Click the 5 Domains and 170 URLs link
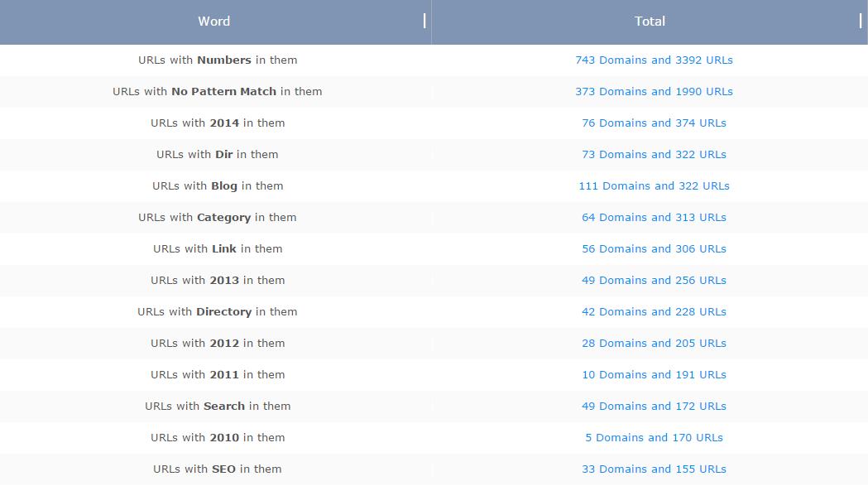868x486 pixels. (654, 438)
